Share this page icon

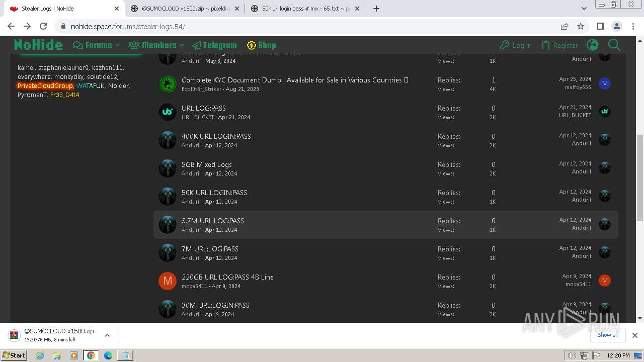(565, 26)
